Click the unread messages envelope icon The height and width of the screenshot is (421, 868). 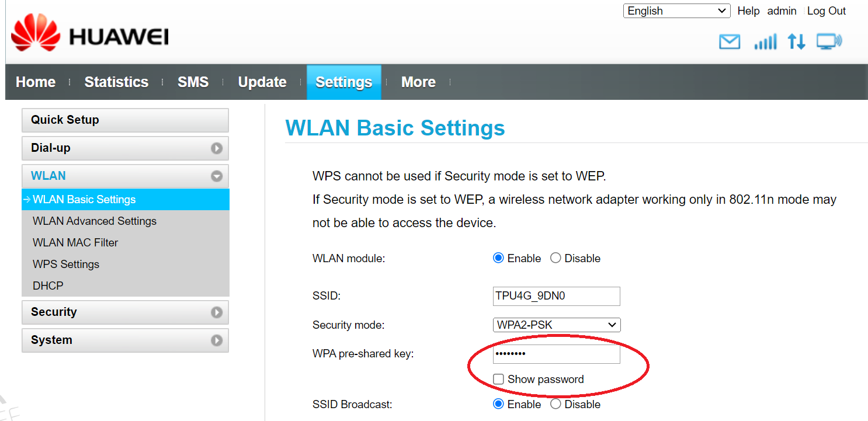click(730, 42)
